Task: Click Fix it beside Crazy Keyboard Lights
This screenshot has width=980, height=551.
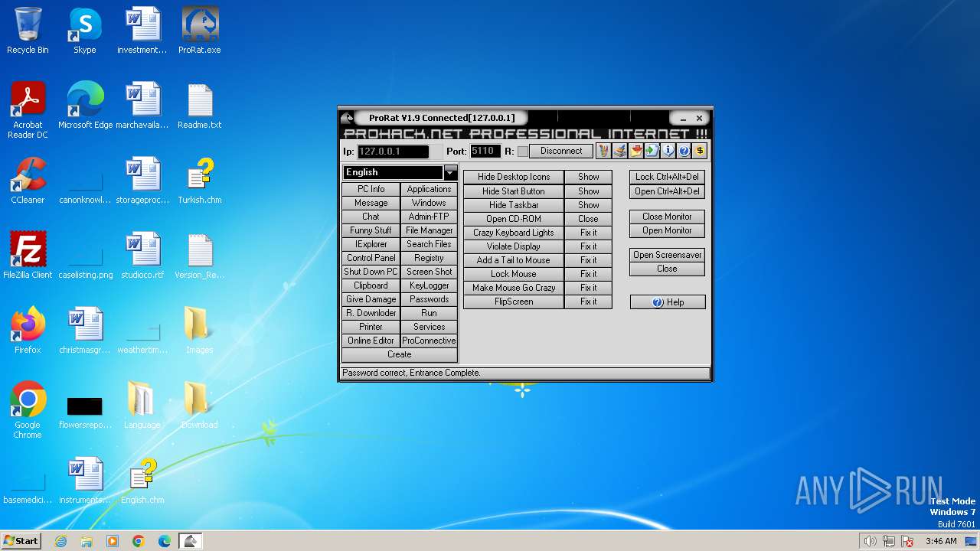Action: [x=588, y=233]
